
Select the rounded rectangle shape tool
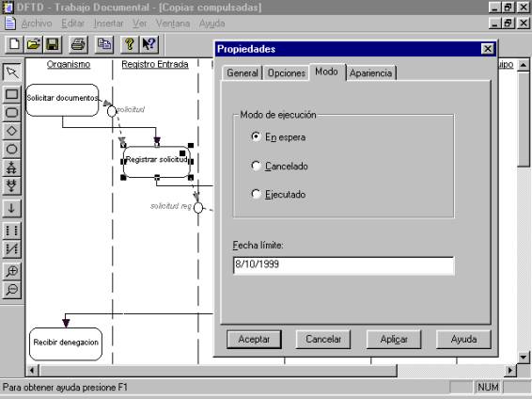[12, 112]
